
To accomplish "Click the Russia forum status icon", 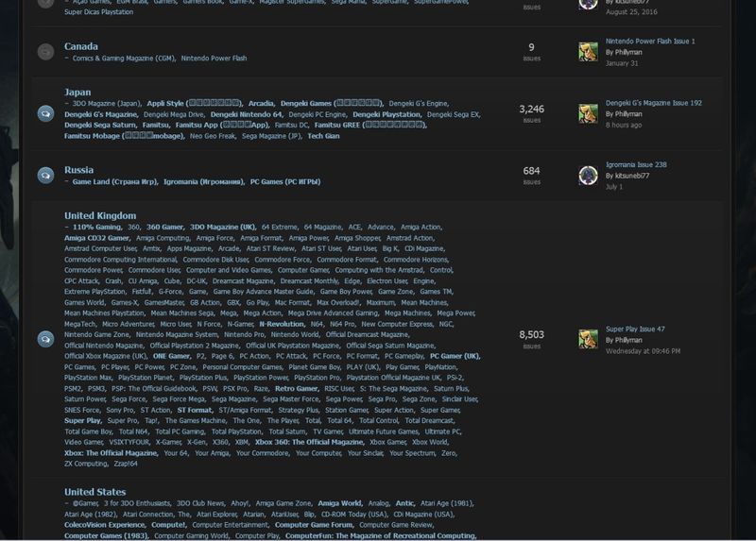I will (45, 176).
